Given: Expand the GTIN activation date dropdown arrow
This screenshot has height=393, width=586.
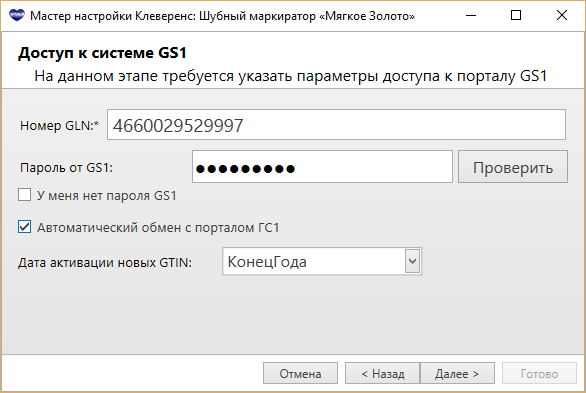Looking at the screenshot, I should click(x=412, y=261).
